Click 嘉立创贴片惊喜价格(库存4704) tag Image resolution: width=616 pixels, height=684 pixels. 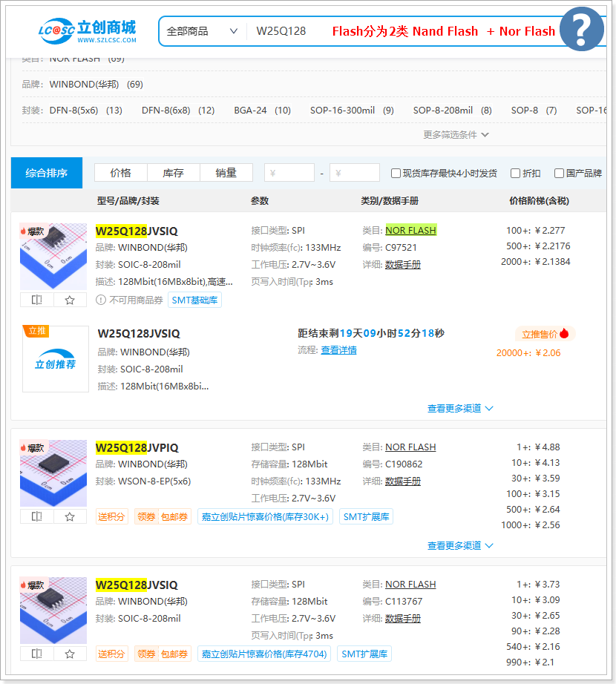tap(264, 654)
